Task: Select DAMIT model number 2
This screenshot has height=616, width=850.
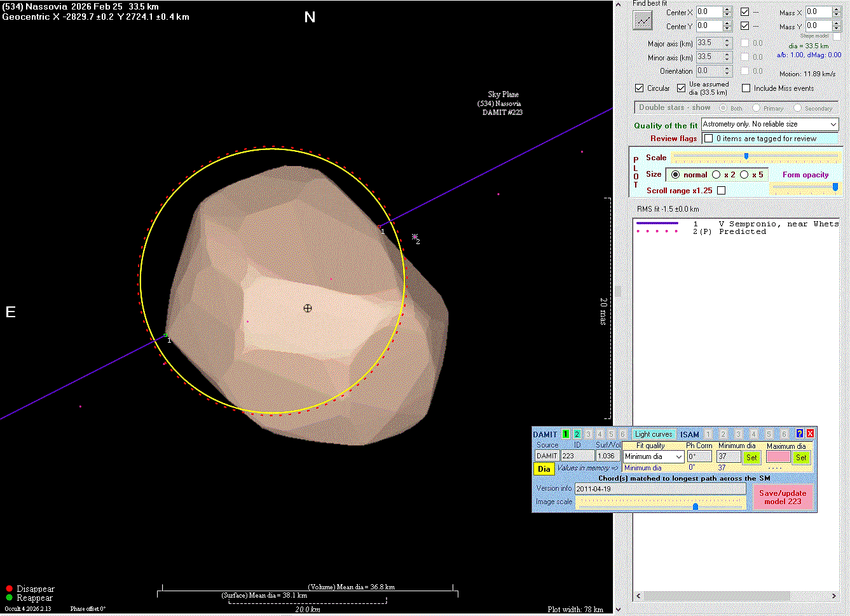Action: coord(577,434)
